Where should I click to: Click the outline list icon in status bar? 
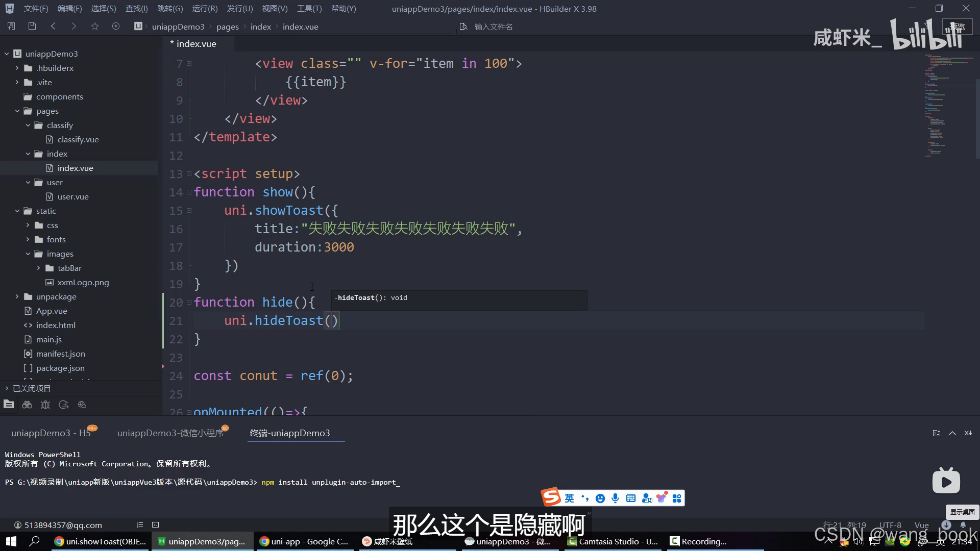(x=140, y=524)
